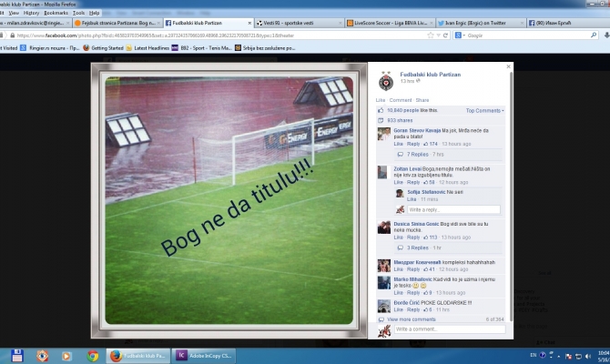Viewport: 610px width, 364px height.
Task: Expand the 3 Replies thread
Action: [x=418, y=248]
